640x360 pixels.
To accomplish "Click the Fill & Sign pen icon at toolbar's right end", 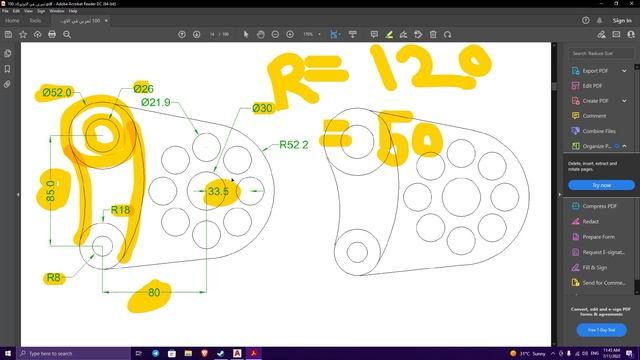I will tap(601, 35).
